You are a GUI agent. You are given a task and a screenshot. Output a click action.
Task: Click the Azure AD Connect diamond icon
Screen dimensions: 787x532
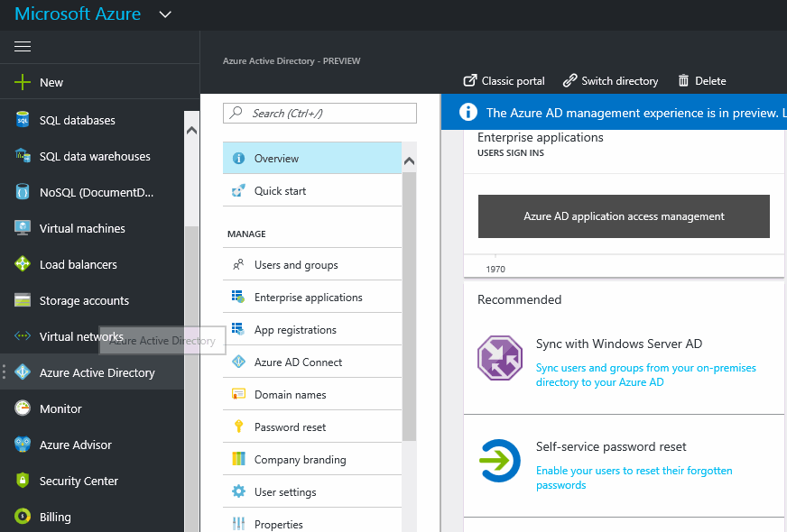pyautogui.click(x=238, y=362)
